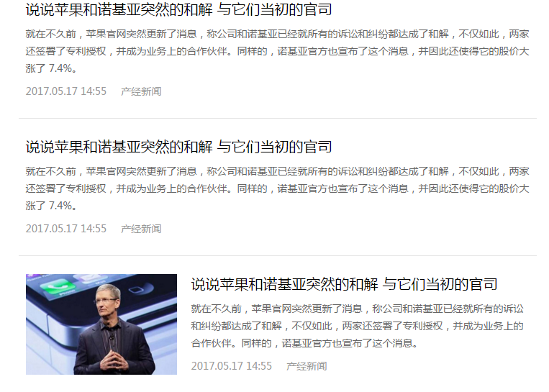Viewport: 549px width, 392px height.
Task: Open the second article headline without thumbnail
Action: [x=178, y=147]
